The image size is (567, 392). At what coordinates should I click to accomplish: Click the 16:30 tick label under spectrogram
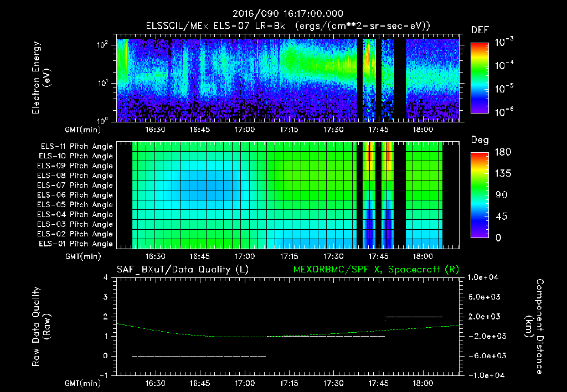point(156,130)
